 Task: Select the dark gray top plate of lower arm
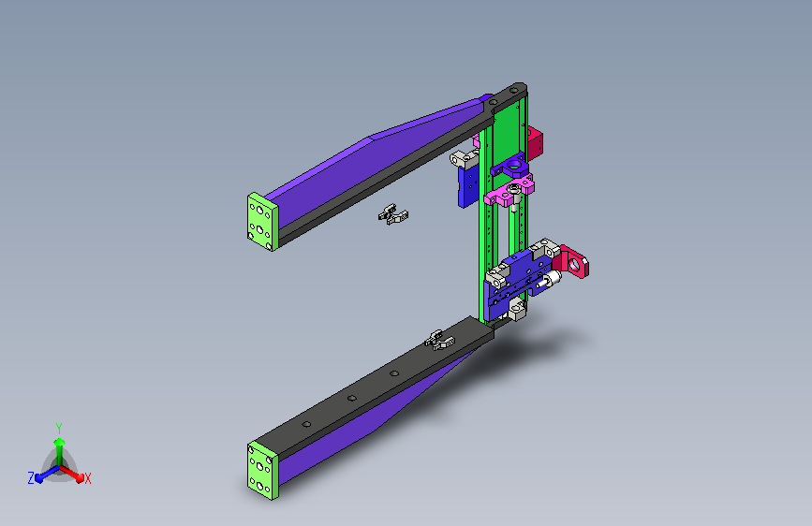click(373, 383)
